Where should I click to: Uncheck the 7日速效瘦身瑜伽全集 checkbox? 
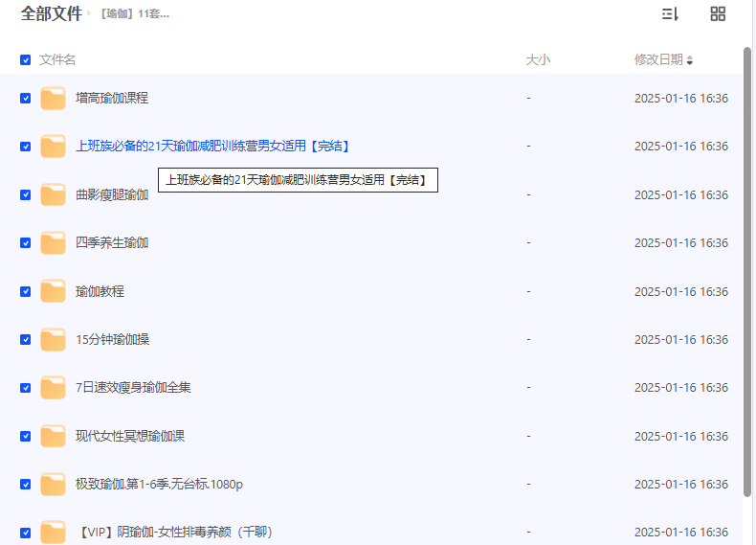(x=26, y=388)
